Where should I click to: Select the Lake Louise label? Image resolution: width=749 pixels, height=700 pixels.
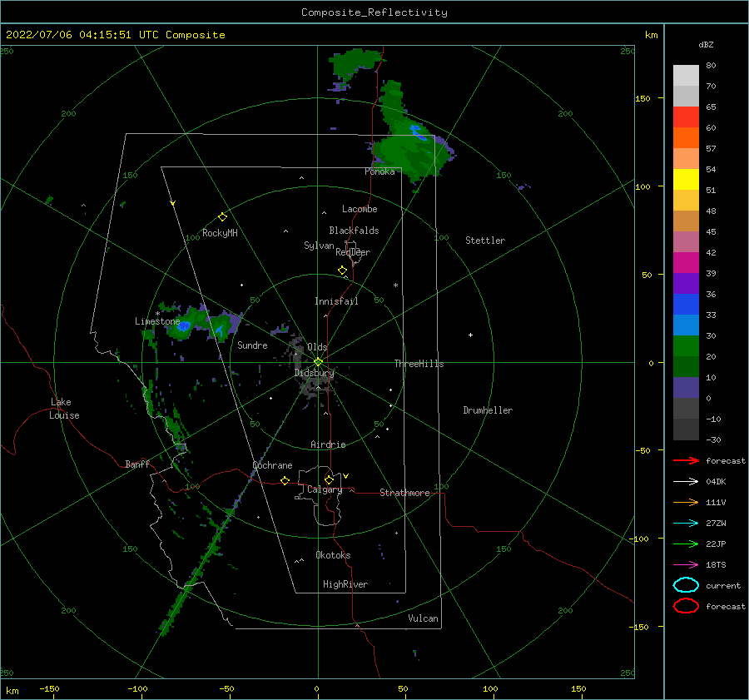pos(64,409)
